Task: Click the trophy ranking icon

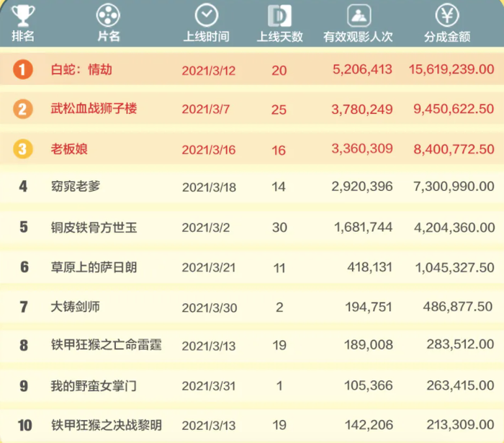Action: click(23, 15)
